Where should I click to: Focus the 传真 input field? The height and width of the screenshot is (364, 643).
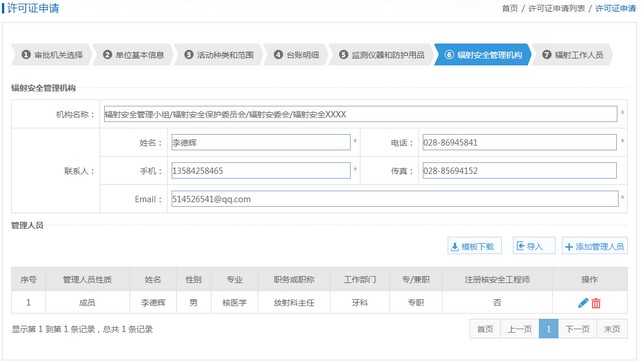coord(519,171)
